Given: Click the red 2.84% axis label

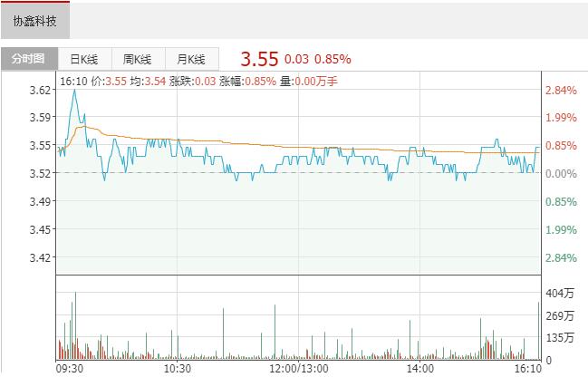Looking at the screenshot, I should click(x=561, y=91).
